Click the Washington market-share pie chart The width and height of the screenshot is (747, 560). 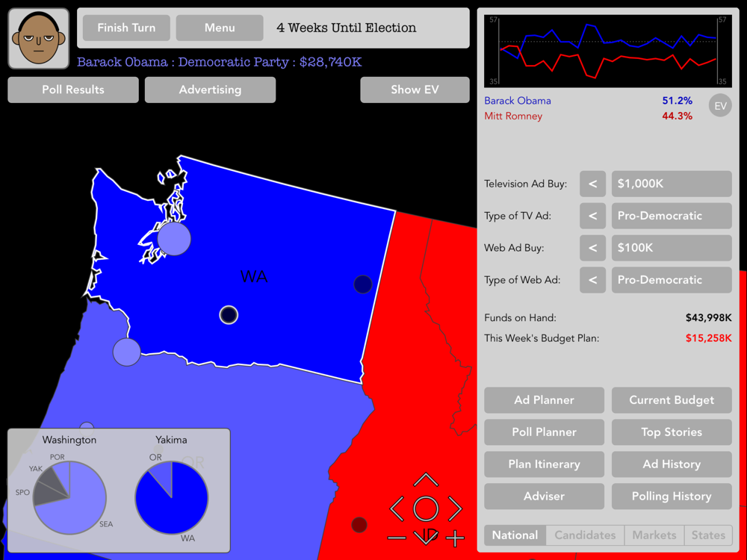pos(69,497)
